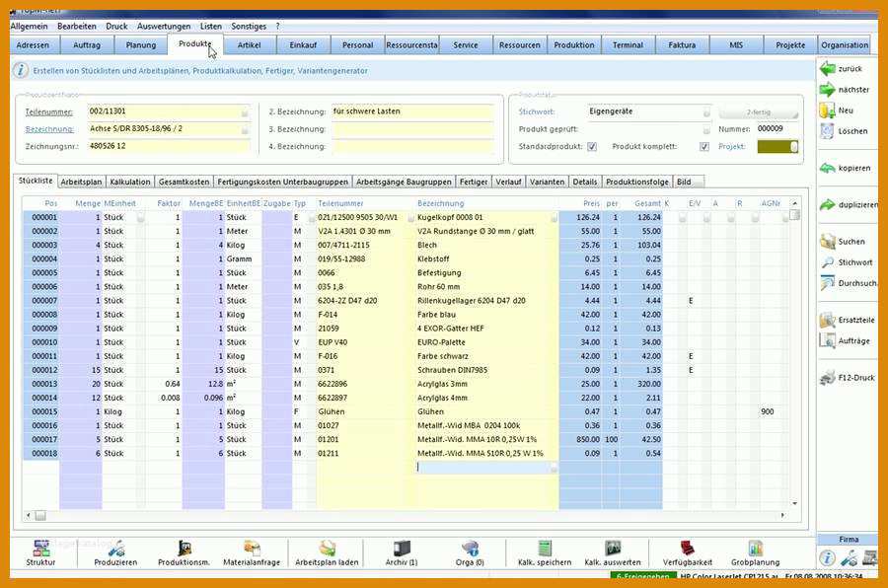
Task: Open Teilenummer field dropdown button
Action: point(245,112)
